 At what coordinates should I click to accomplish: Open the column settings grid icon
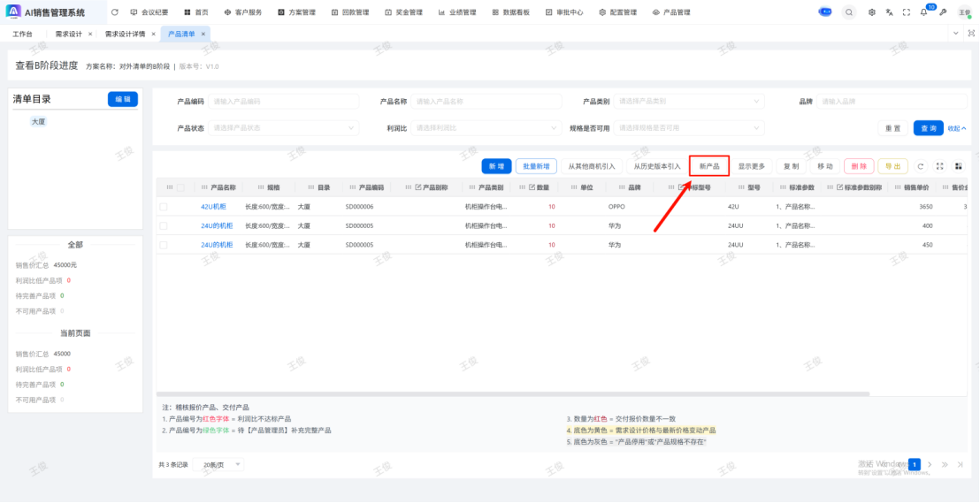coord(958,166)
